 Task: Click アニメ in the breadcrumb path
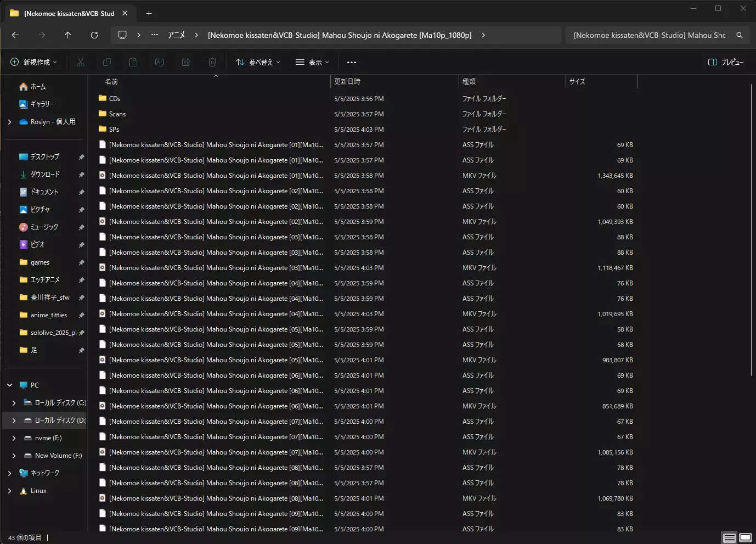click(x=176, y=35)
